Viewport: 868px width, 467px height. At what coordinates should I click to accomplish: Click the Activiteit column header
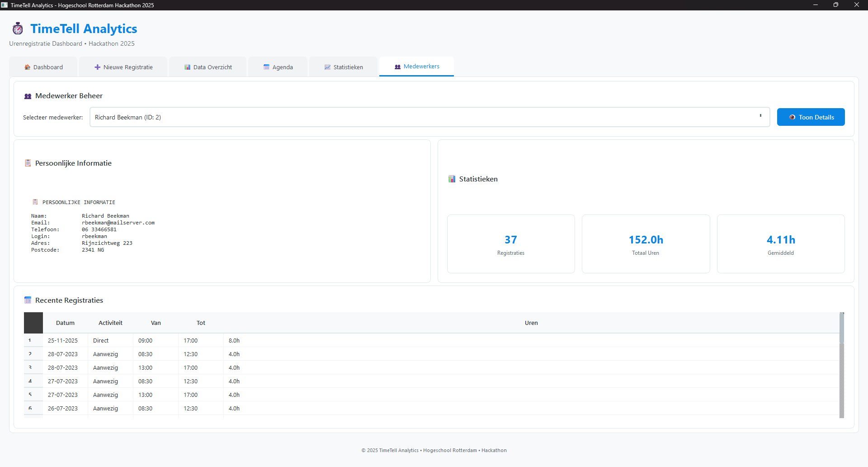click(x=110, y=323)
